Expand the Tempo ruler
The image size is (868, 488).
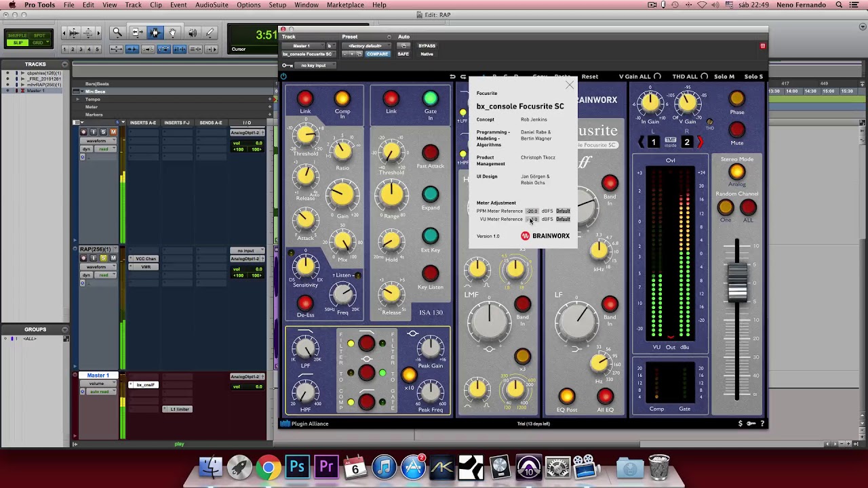(78, 99)
